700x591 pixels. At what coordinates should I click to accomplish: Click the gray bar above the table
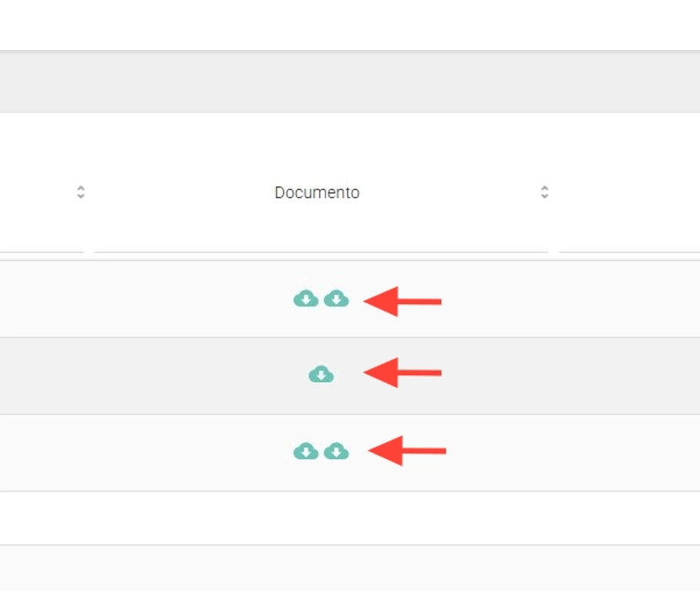(x=347, y=83)
